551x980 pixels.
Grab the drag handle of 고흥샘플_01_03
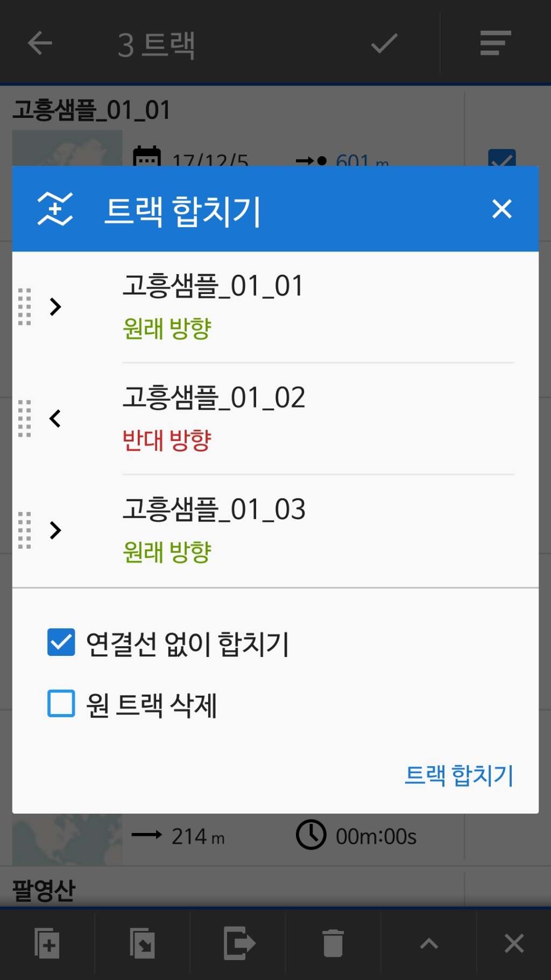pyautogui.click(x=25, y=530)
